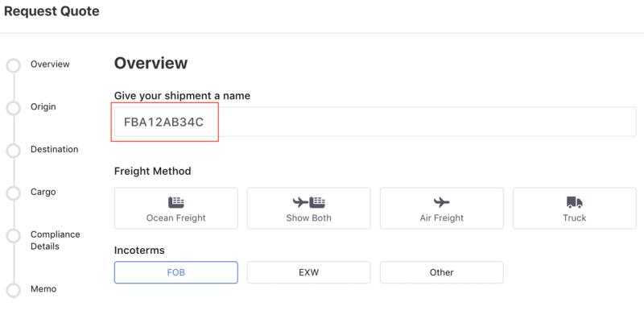644x315 pixels.
Task: Go to the Origin step label
Action: click(x=43, y=106)
